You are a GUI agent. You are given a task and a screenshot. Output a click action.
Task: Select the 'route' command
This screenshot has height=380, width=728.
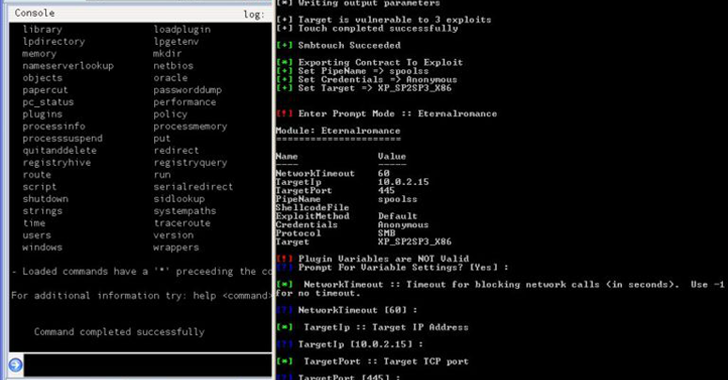(37, 175)
